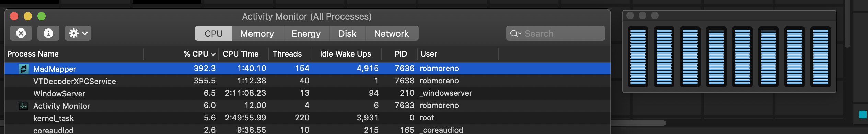Screen dimensions: 868x134
Task: Click VTDecoderXPCService CPU value 355.5
Action: (205, 81)
